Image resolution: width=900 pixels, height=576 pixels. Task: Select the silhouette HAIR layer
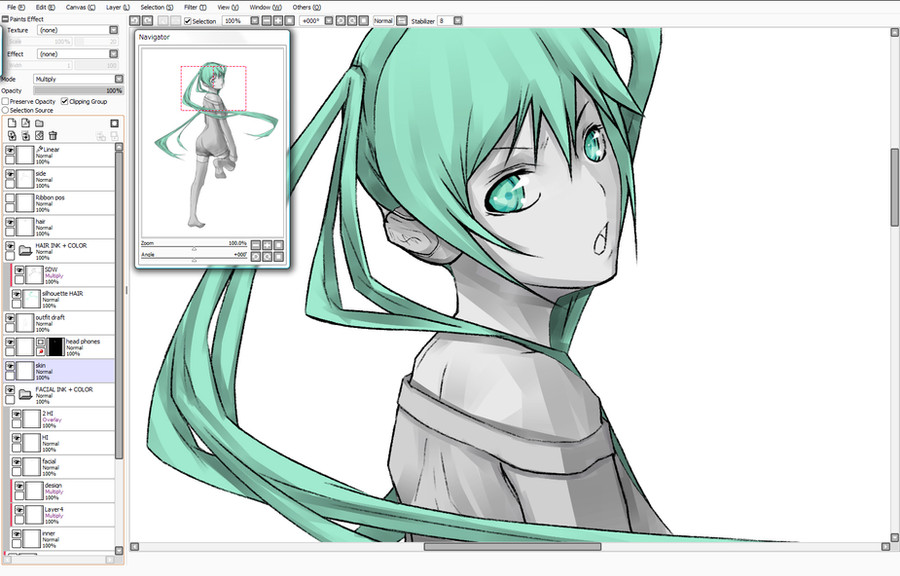pos(63,299)
